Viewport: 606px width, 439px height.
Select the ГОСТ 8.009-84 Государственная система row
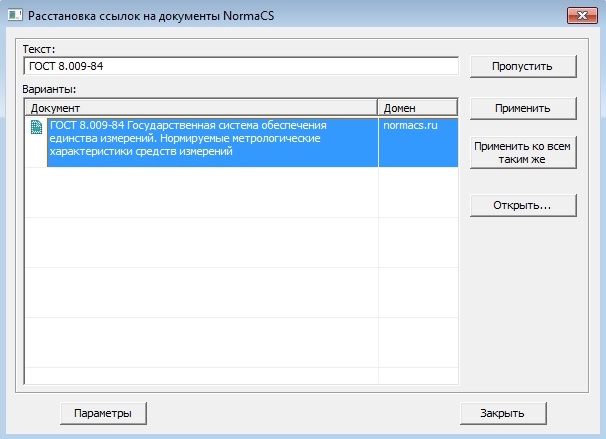coord(242,143)
